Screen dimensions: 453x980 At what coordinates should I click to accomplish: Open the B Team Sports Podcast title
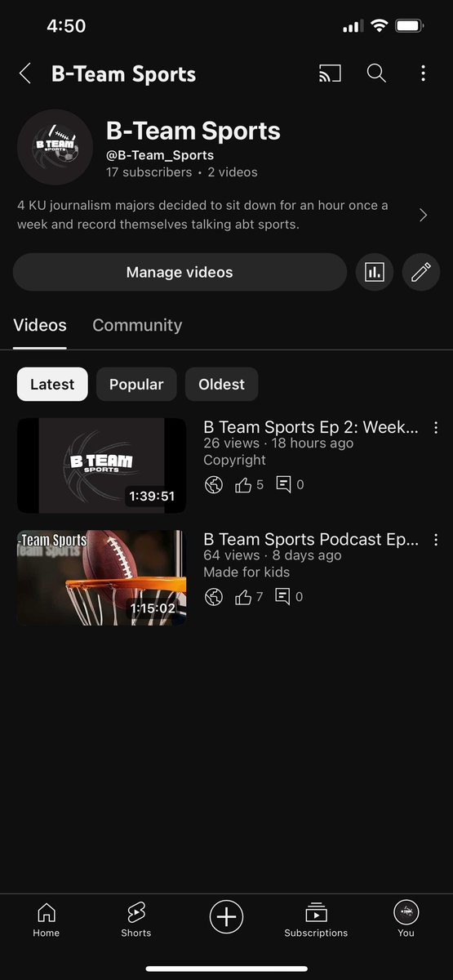coord(311,540)
